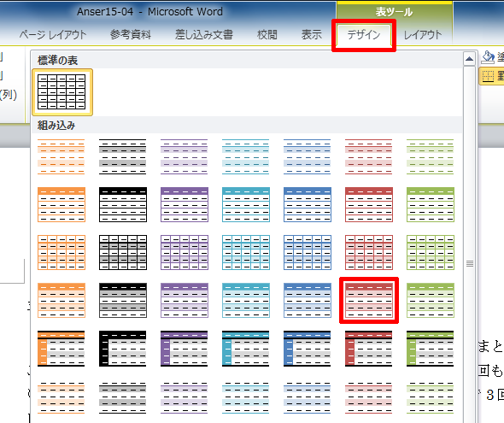
Task: Click the shading paint bucket icon
Action: coord(487,57)
